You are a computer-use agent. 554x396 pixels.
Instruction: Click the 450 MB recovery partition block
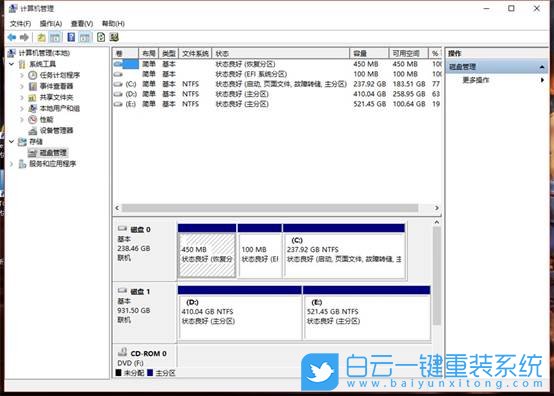[x=207, y=251]
